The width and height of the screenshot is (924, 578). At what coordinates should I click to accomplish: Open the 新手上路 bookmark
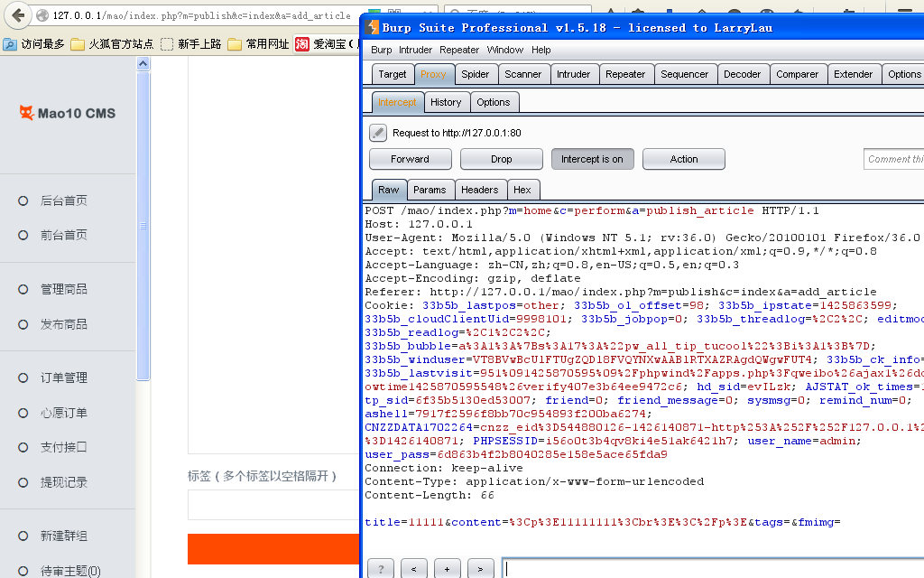tap(191, 44)
